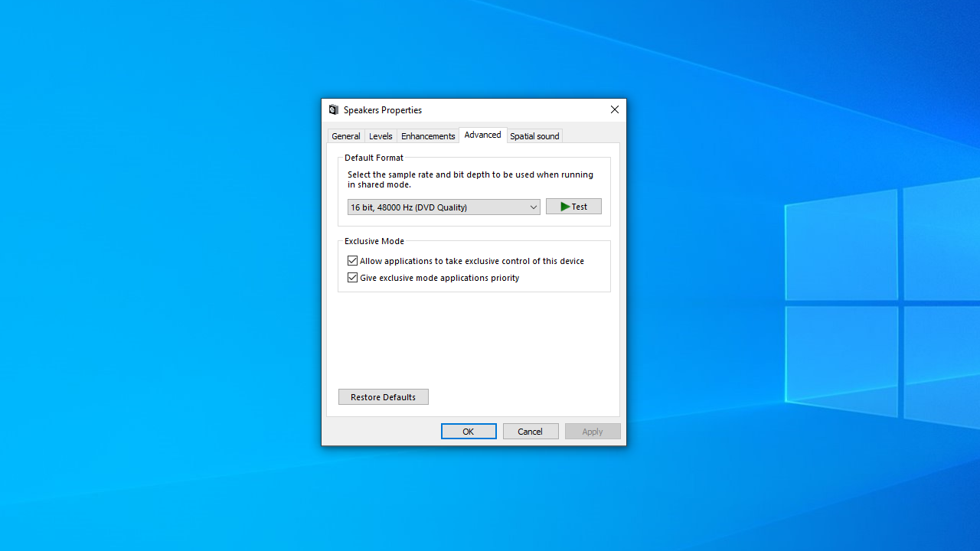Click the greyed-out Apply button
This screenshot has height=551, width=980.
593,432
